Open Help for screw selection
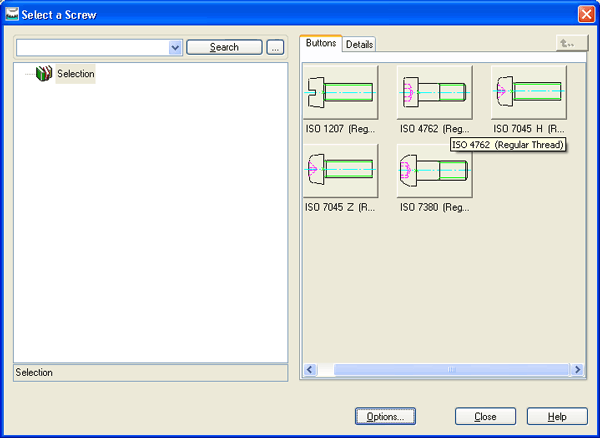Image resolution: width=600 pixels, height=438 pixels. [x=557, y=416]
